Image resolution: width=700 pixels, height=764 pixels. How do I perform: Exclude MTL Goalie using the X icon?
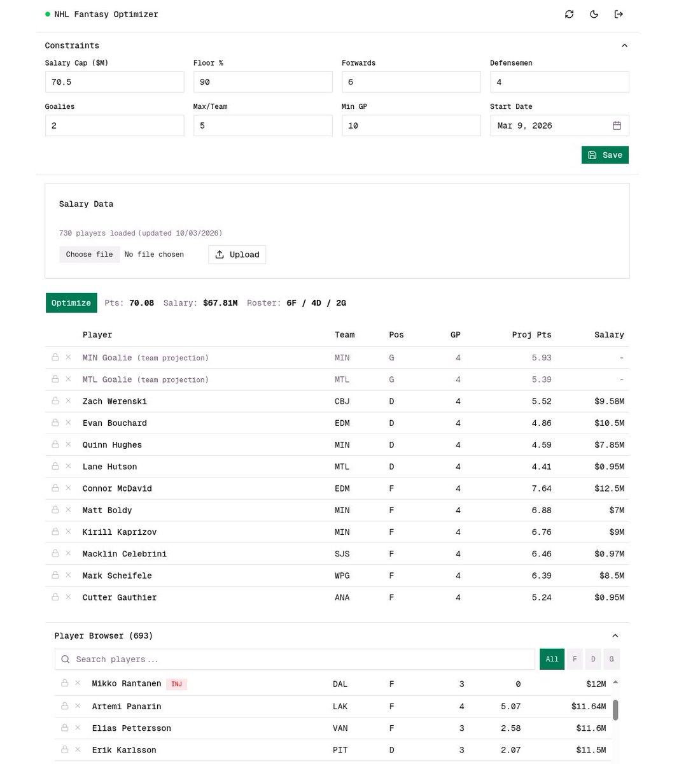(68, 379)
